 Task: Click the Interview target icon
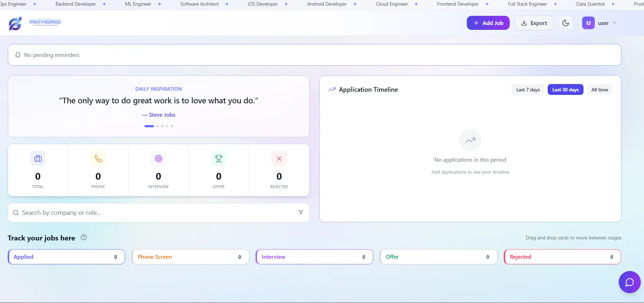coord(159,159)
